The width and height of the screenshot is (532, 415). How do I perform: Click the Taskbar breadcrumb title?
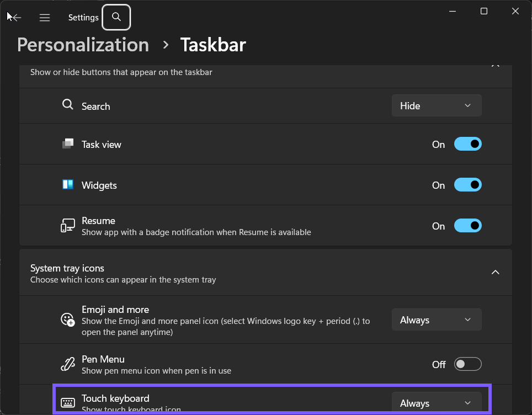pos(213,45)
